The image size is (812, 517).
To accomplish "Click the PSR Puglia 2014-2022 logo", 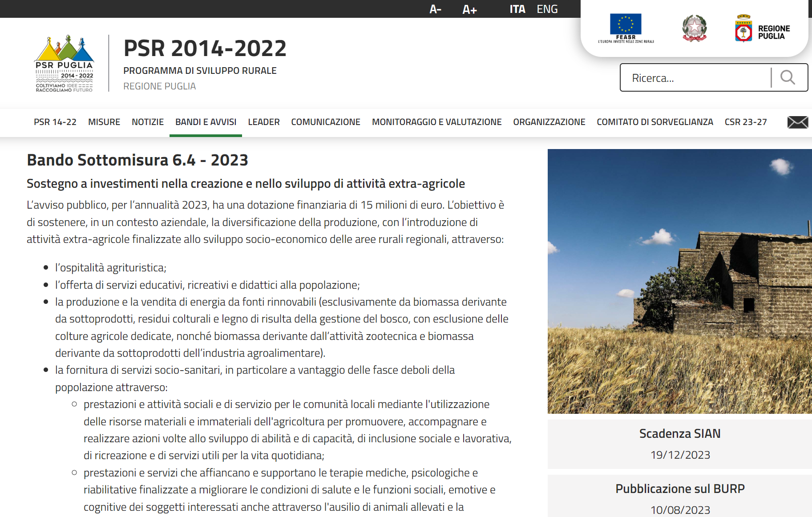I will (x=65, y=64).
